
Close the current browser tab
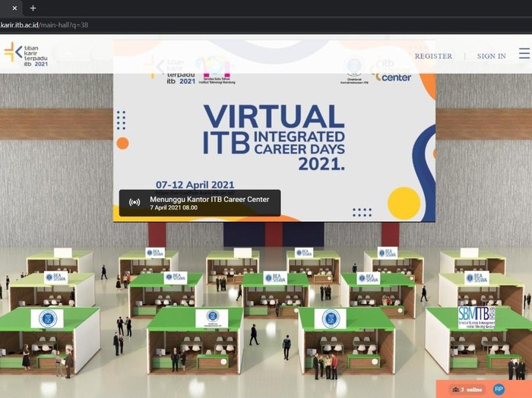(14, 8)
